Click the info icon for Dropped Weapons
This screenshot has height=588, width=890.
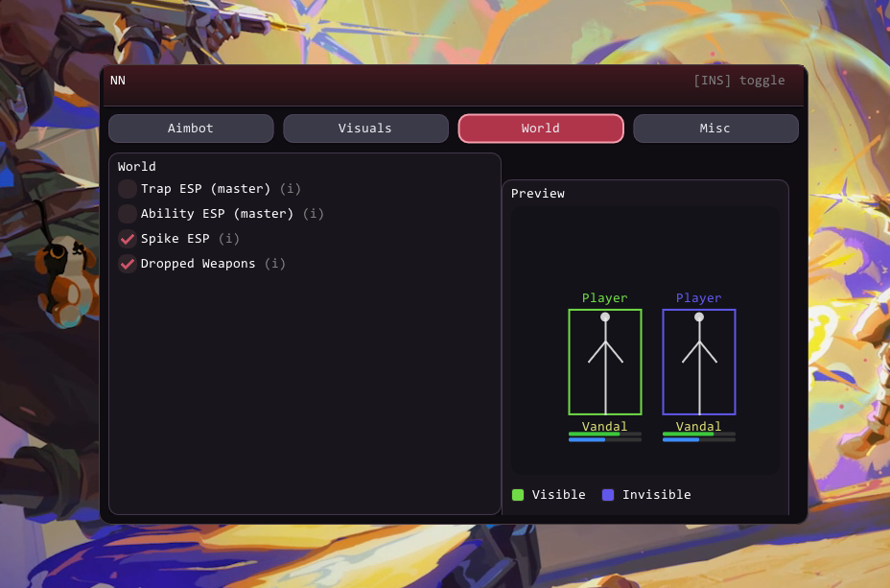click(275, 264)
